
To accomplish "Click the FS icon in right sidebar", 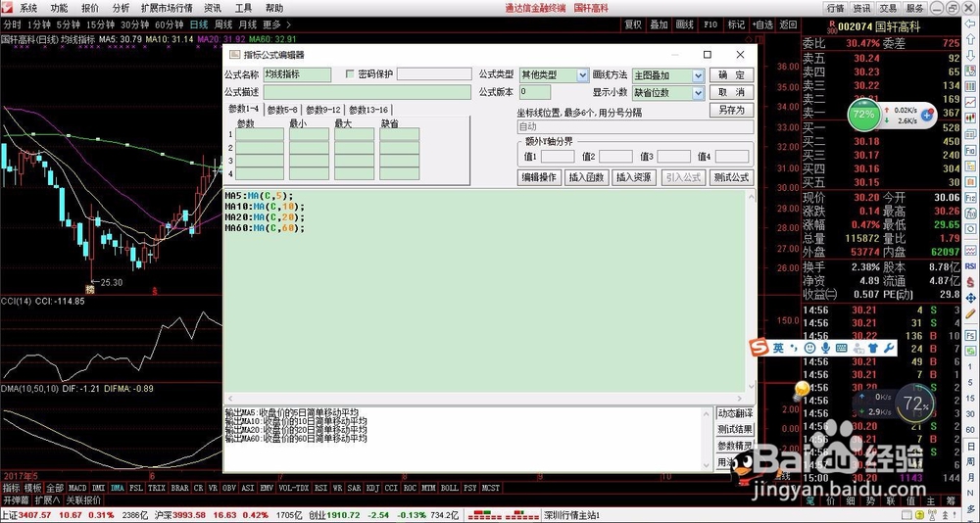I will 970,336.
